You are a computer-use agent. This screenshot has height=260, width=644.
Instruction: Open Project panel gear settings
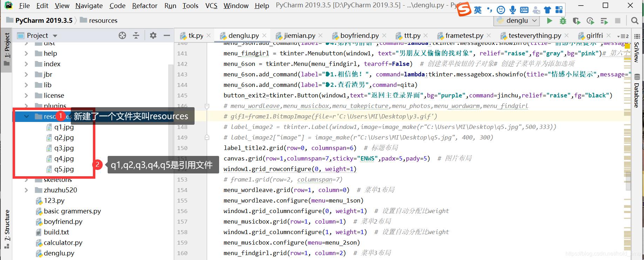tap(153, 35)
